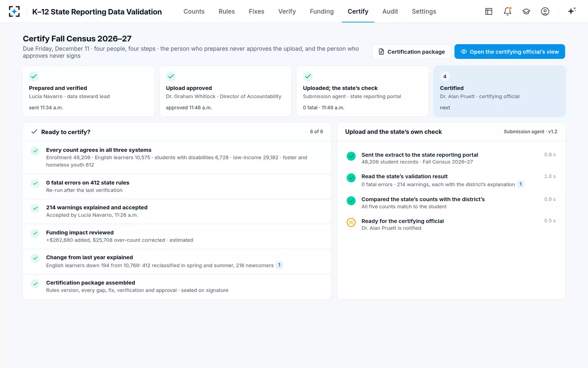Viewport: 588px width, 368px height.
Task: Click the Prepared and verified checkmark icon
Action: (x=34, y=76)
